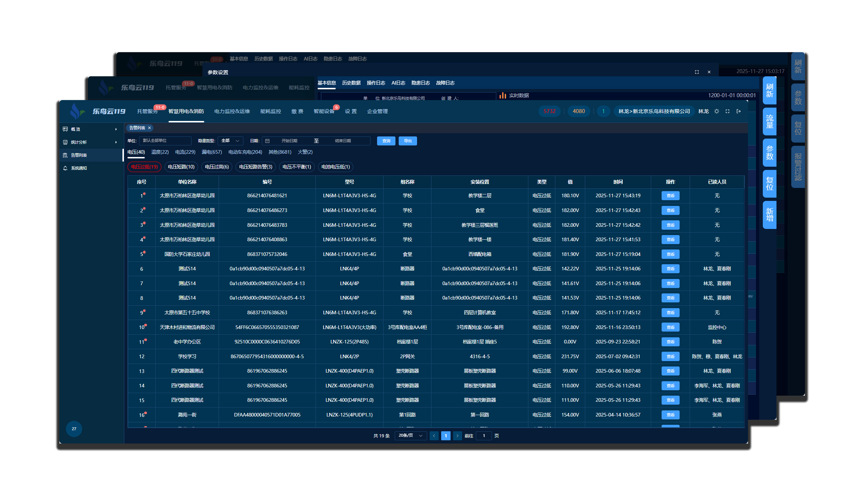The image size is (864, 504).
Task: Click the fullscreen icon in top bar
Action: [x=728, y=111]
